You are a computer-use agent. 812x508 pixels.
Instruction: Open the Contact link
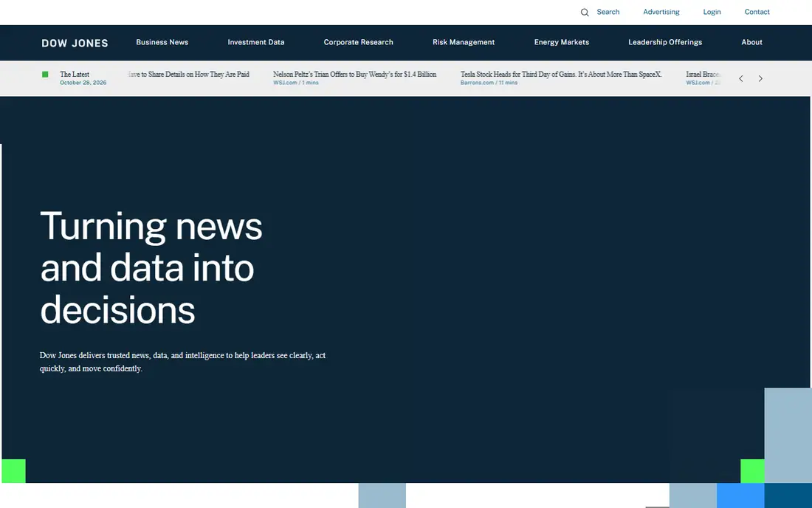tap(757, 12)
